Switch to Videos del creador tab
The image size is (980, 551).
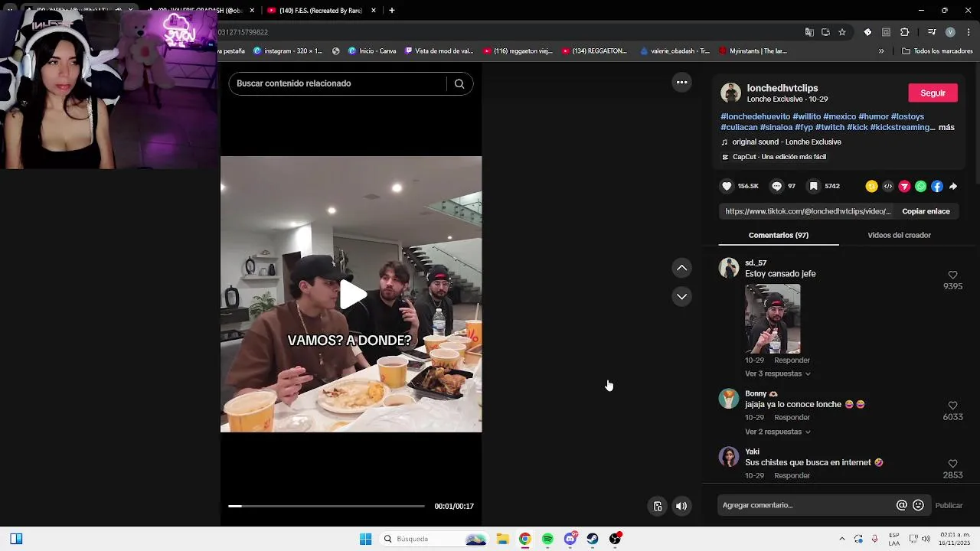click(x=899, y=235)
